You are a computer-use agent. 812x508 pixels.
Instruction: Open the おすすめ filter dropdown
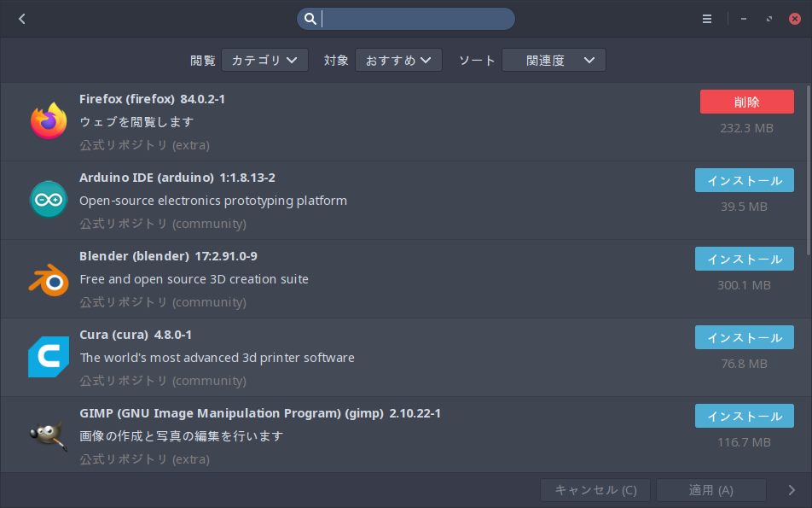398,60
